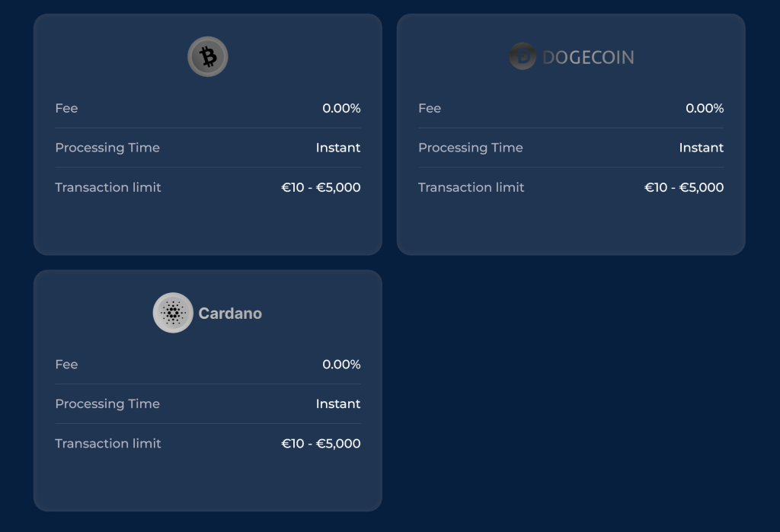780x532 pixels.
Task: Click 'Instant' processing time on the Dogecoin card
Action: [x=702, y=148]
